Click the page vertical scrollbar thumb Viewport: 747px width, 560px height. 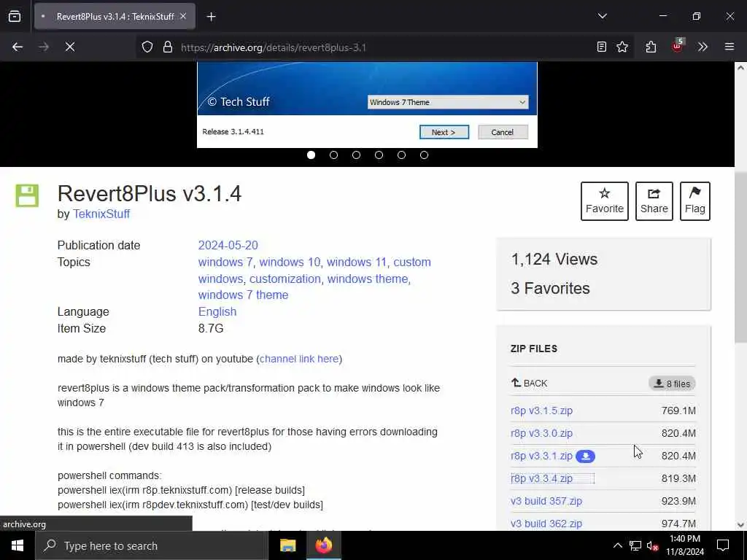740,257
